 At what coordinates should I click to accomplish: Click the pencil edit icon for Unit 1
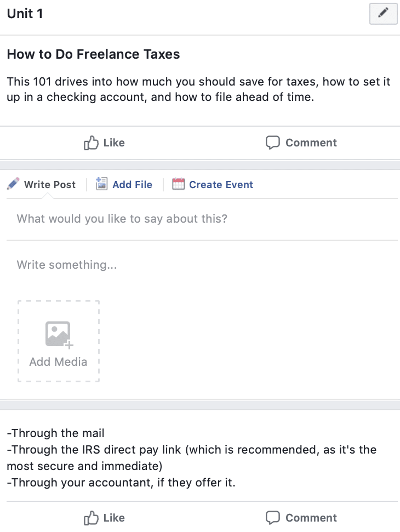pos(384,14)
